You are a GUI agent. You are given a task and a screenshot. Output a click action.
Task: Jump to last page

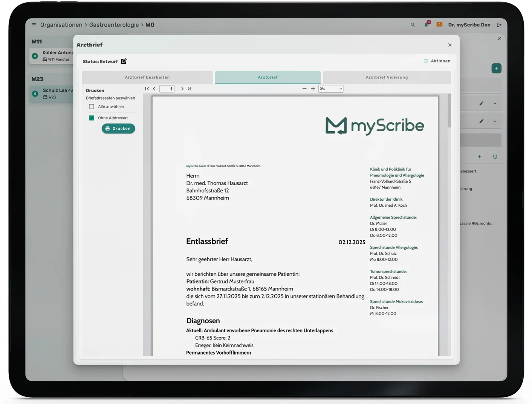click(x=190, y=89)
